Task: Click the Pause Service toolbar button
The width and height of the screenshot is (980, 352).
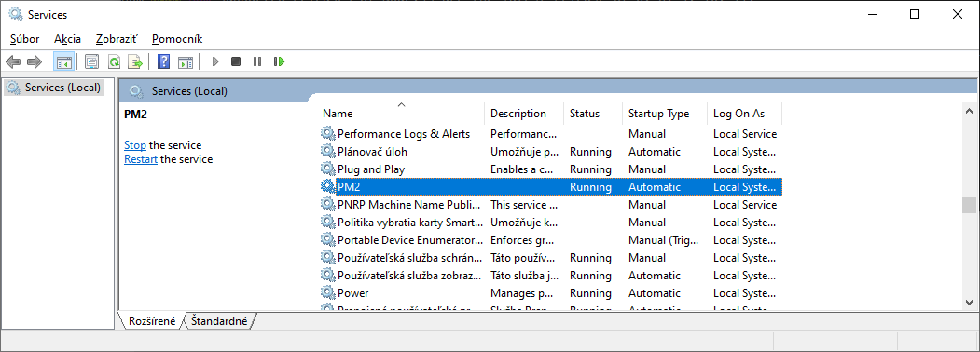Action: coord(256,61)
